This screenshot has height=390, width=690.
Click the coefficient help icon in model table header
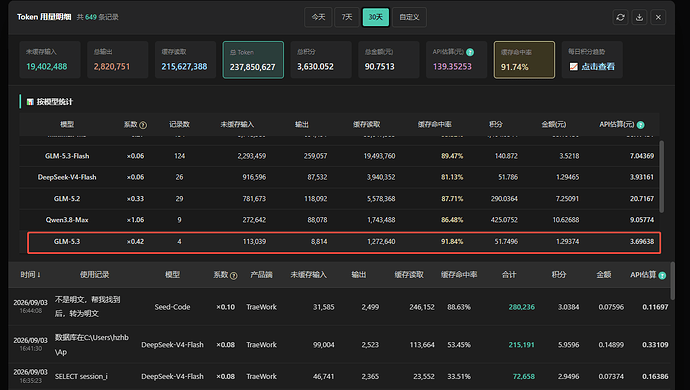coord(143,125)
